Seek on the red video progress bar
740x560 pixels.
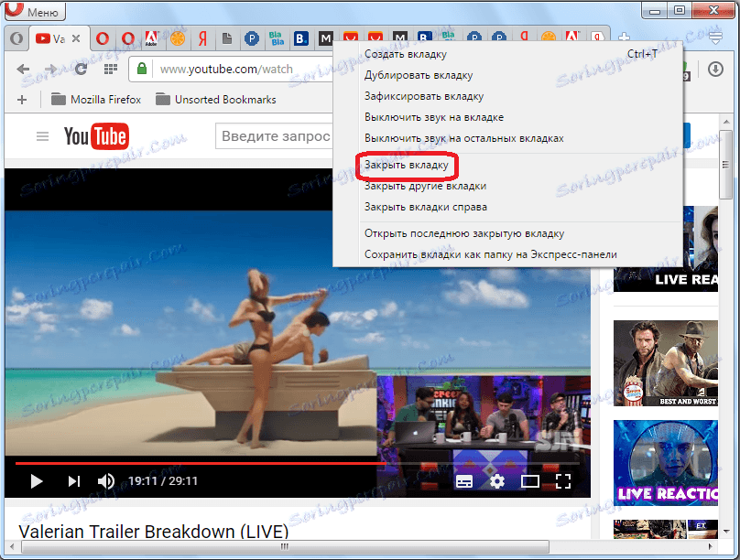201,463
